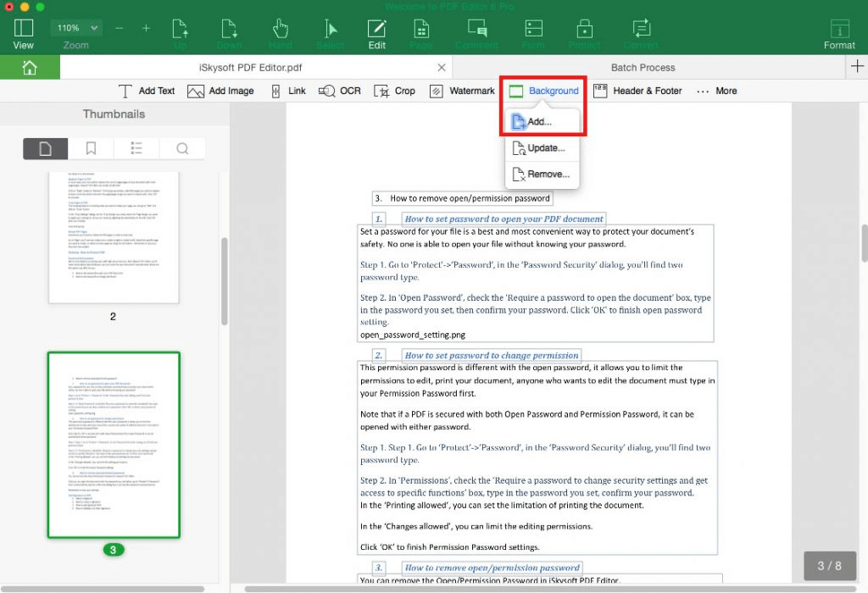Viewport: 868px width, 593px height.
Task: Open the Home tab icon
Action: 30,68
